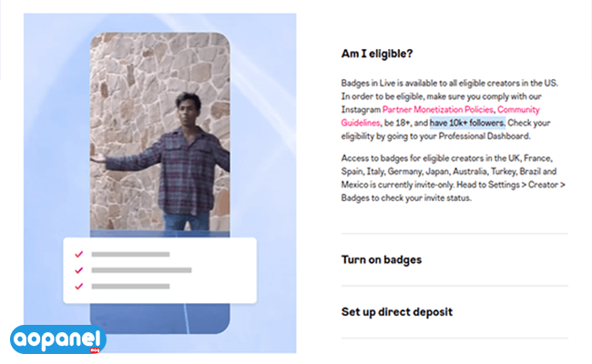Click the video thumbnail of man gesturing
Image resolution: width=592 pixels, height=364 pixels.
tap(159, 132)
